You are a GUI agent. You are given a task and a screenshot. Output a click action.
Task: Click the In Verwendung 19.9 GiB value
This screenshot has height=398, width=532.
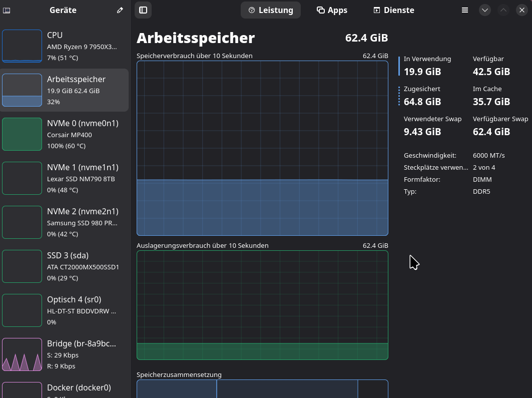(422, 72)
